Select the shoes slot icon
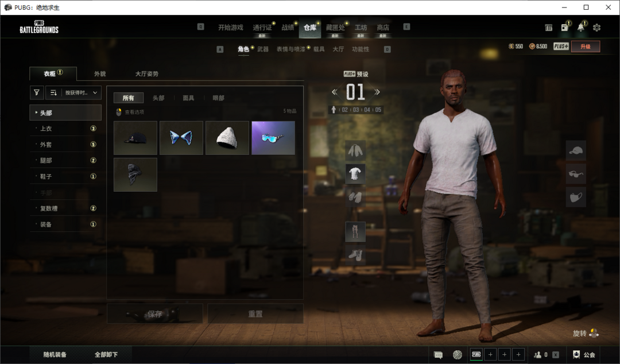Image resolution: width=620 pixels, height=364 pixels. tap(355, 255)
